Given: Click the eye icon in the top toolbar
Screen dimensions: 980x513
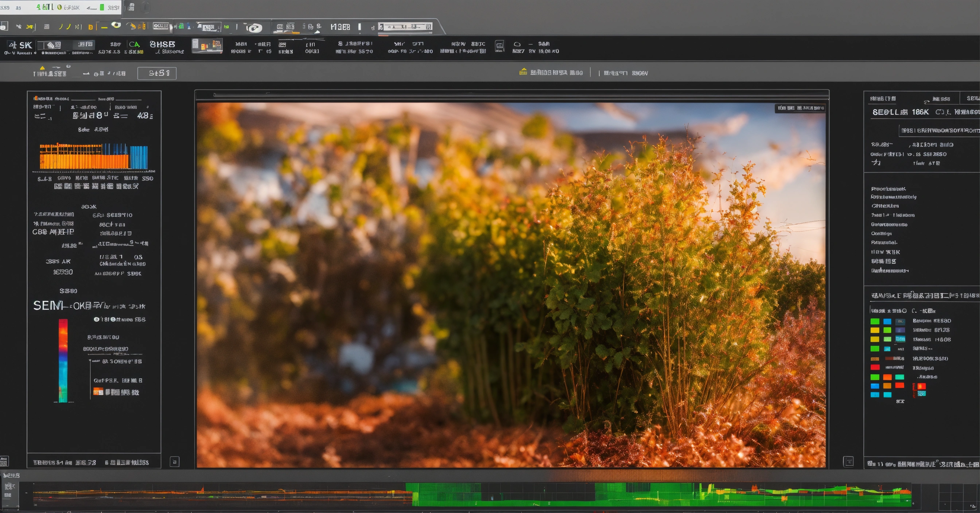Looking at the screenshot, I should coord(116,26).
